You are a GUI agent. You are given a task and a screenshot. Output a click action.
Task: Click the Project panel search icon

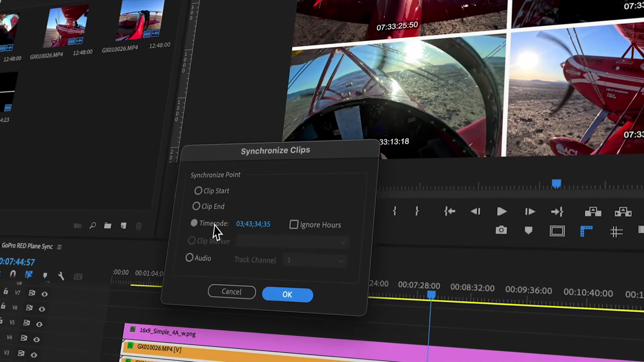click(x=93, y=226)
